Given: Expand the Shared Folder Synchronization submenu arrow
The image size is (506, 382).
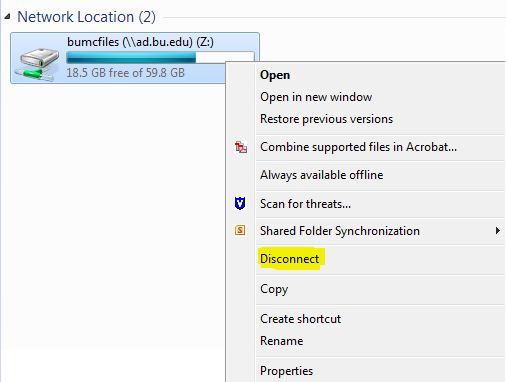Looking at the screenshot, I should pos(498,231).
